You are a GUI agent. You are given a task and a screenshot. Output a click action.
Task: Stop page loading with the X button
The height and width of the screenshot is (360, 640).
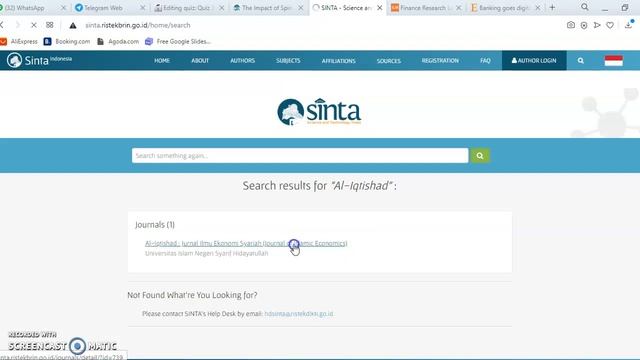point(34,25)
